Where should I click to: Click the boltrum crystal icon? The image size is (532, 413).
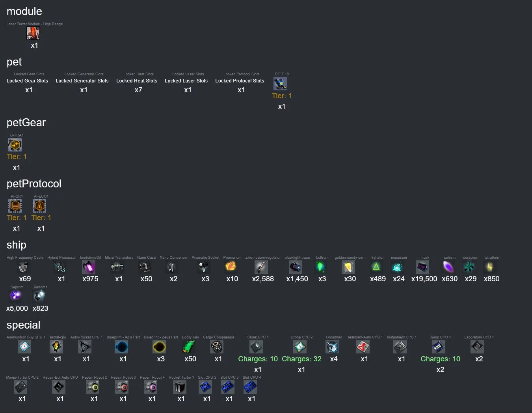[321, 267]
